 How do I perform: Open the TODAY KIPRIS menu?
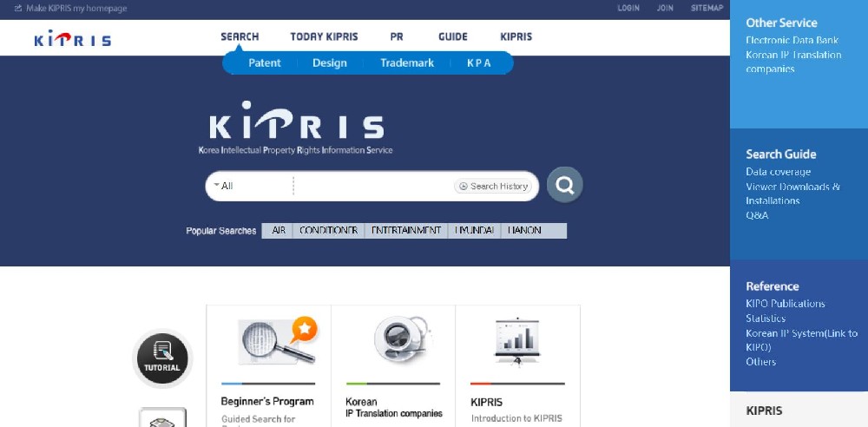pyautogui.click(x=324, y=36)
